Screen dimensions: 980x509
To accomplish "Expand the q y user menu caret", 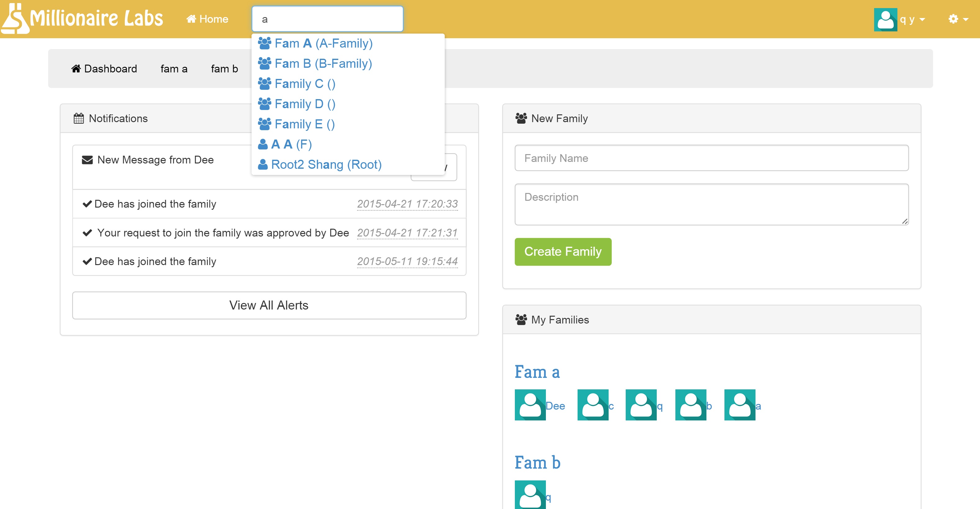I will coord(922,19).
